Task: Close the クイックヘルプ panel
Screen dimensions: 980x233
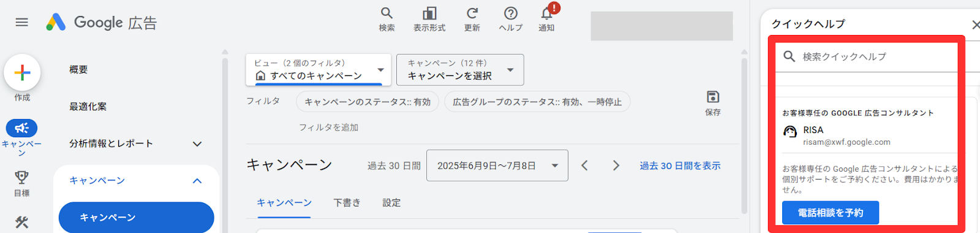Action: [975, 25]
